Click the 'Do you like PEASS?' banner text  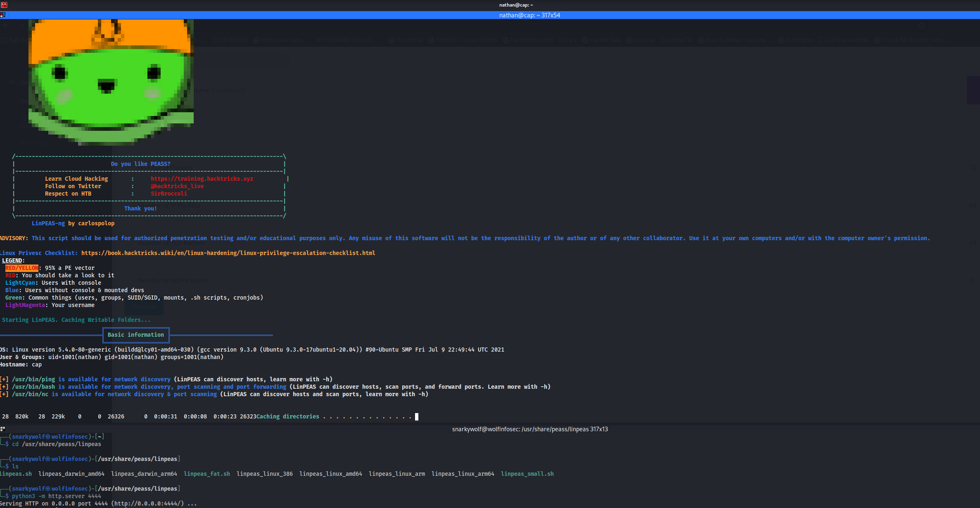coord(141,164)
